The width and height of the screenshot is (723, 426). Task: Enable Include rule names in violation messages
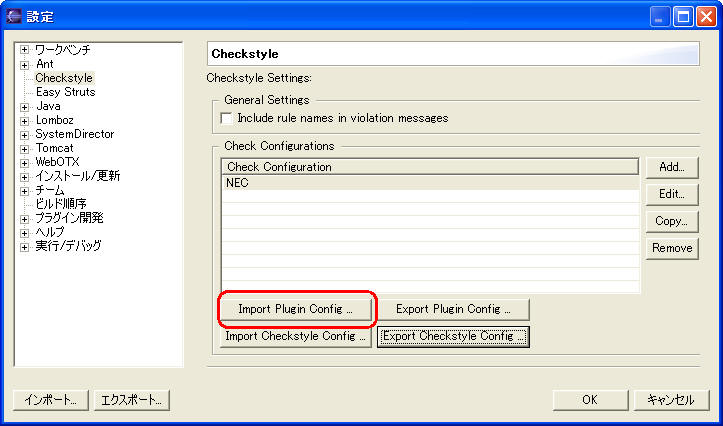click(x=226, y=118)
